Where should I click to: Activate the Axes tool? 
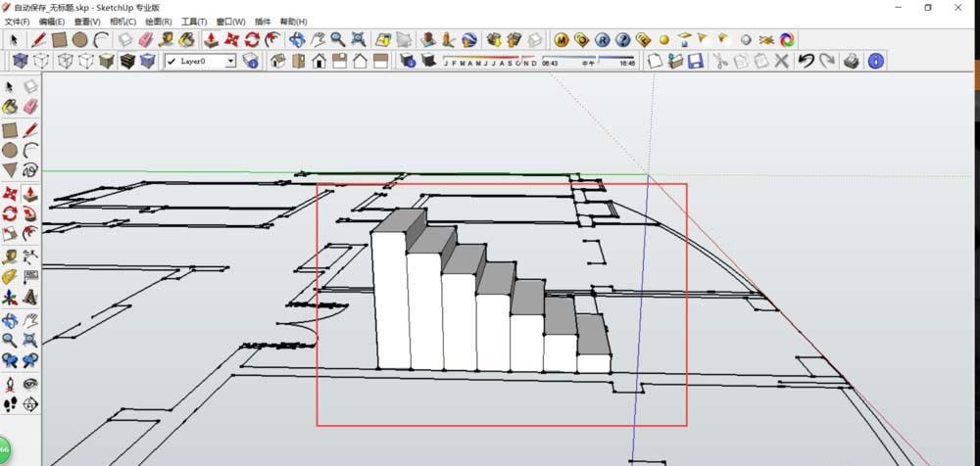(x=10, y=298)
